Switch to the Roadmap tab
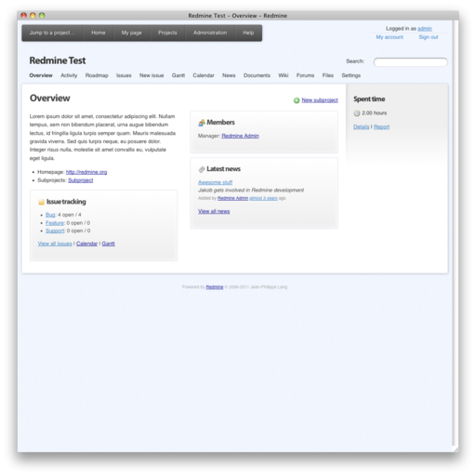 click(97, 75)
